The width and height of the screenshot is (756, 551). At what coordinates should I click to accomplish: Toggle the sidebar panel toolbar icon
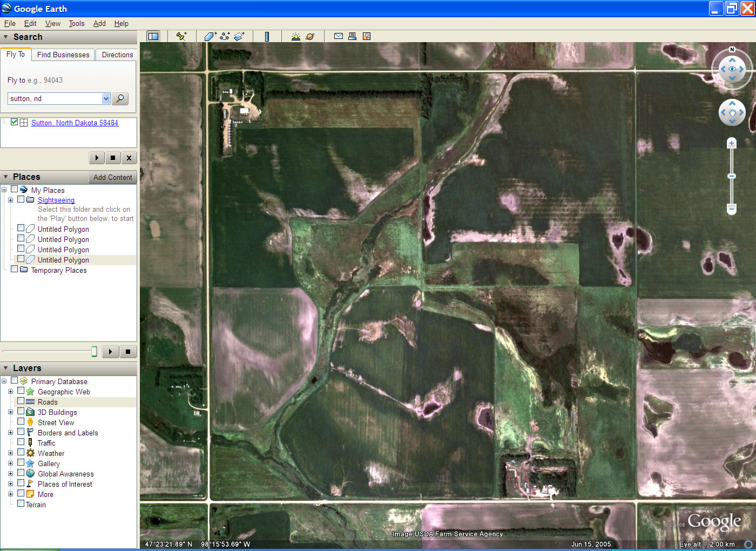point(153,36)
